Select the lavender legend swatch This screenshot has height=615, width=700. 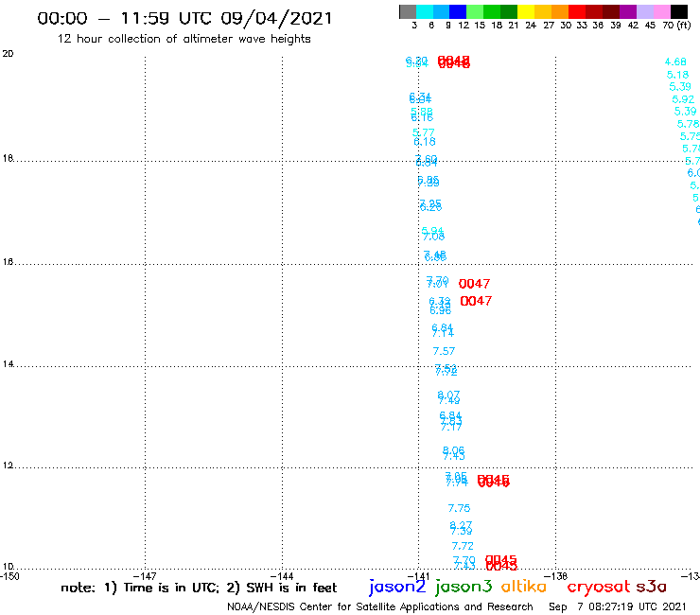click(644, 11)
